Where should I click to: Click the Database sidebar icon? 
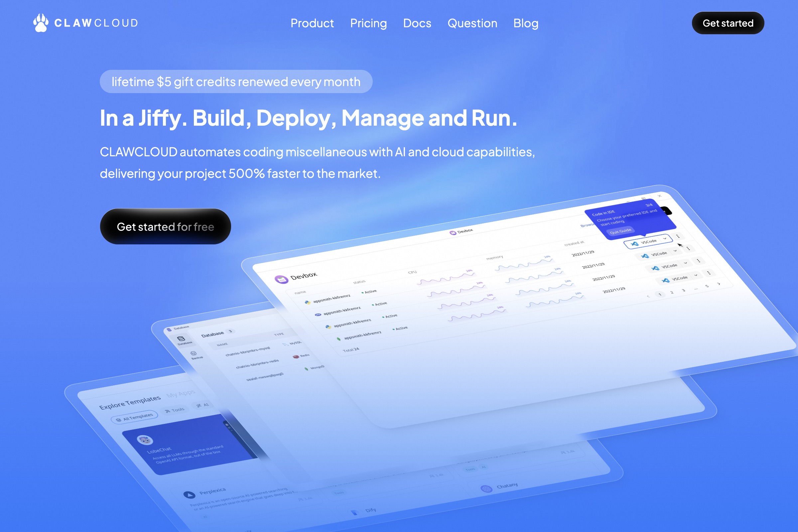coord(181,339)
